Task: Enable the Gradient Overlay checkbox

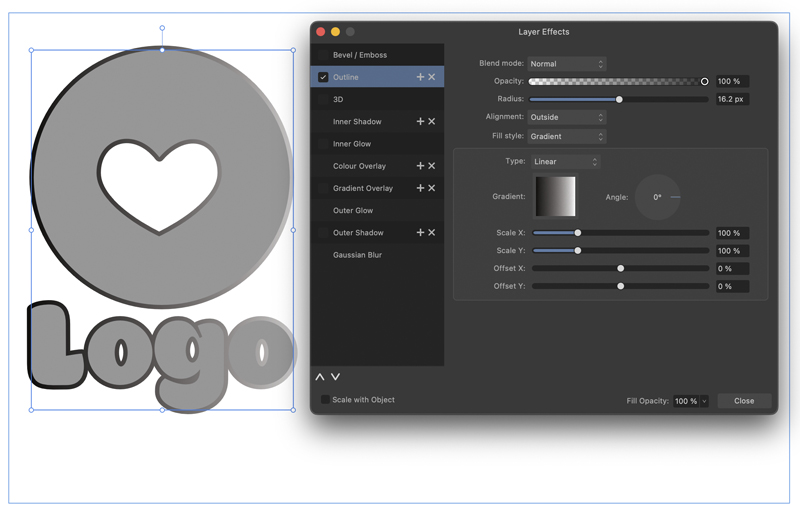Action: tap(323, 188)
